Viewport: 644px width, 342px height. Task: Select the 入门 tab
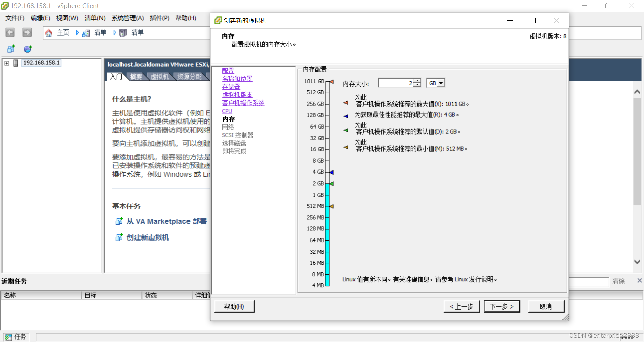116,77
